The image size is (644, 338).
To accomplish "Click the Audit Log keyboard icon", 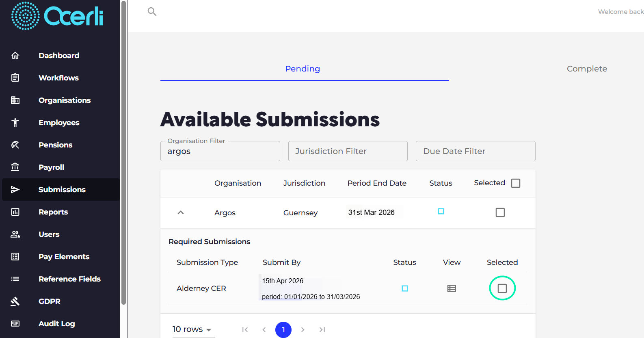I will 15,323.
